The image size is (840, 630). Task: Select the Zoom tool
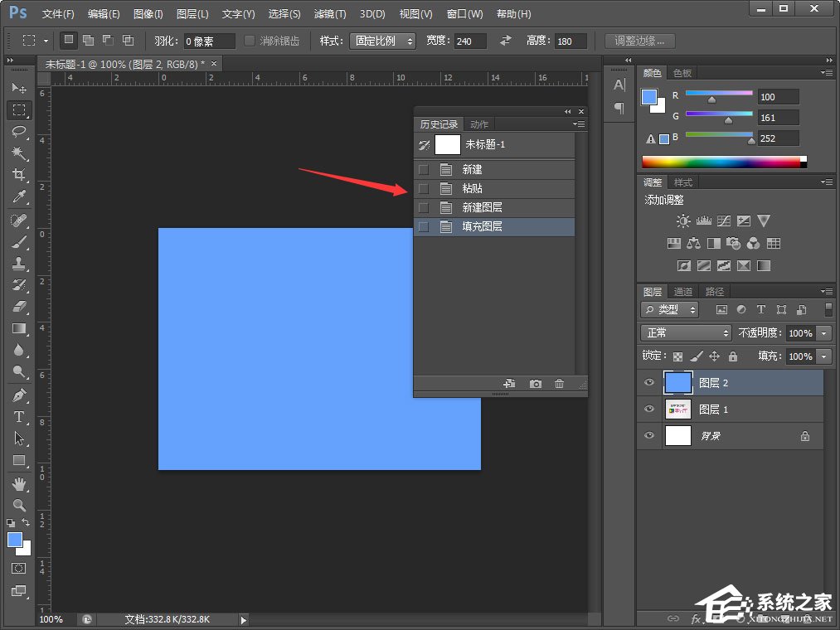click(x=19, y=505)
